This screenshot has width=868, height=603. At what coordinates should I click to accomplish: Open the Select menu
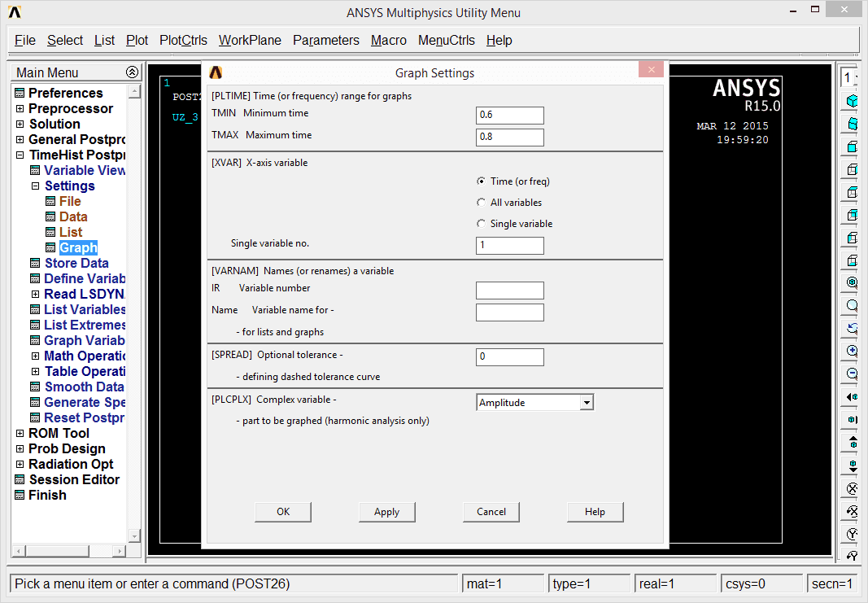(x=65, y=41)
